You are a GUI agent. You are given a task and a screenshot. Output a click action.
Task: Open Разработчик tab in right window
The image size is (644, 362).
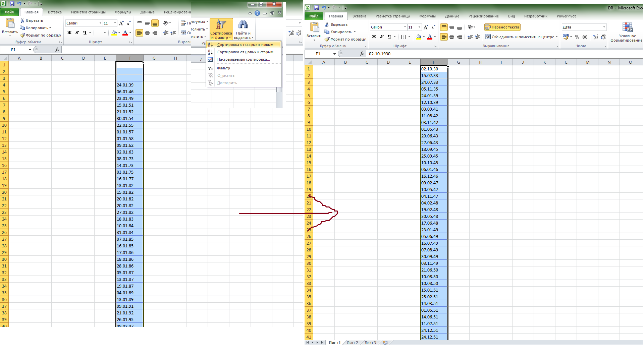click(536, 16)
